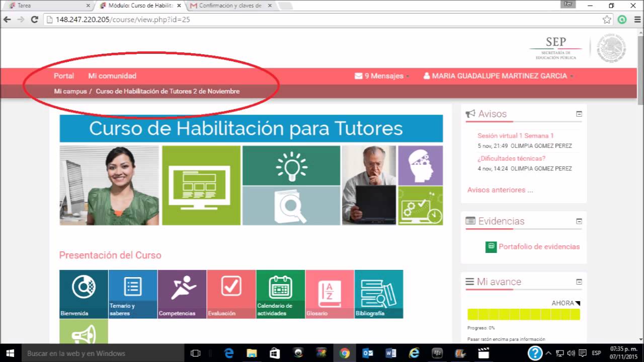Open File Explorer from the taskbar
The height and width of the screenshot is (362, 644).
click(x=252, y=353)
